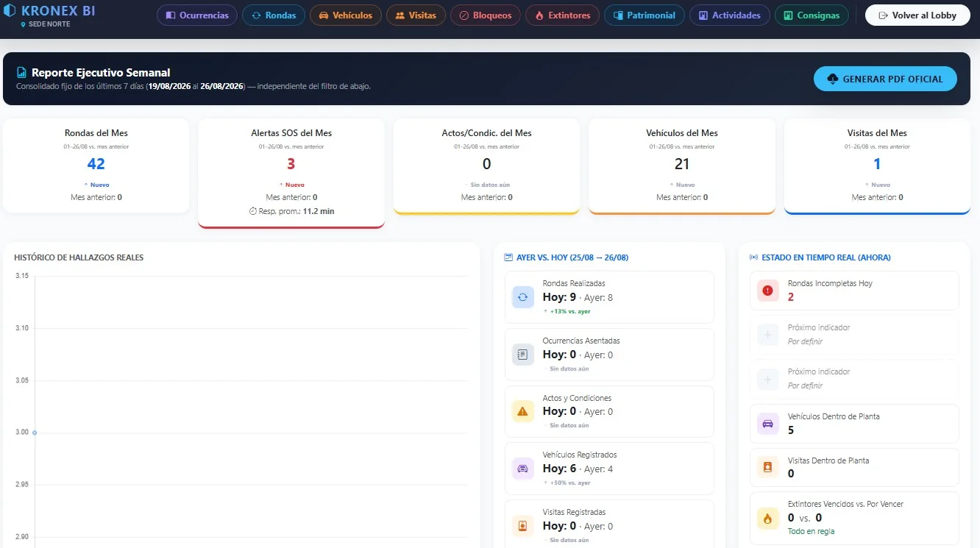
Task: Click the people icon in Visitas tab
Action: [x=400, y=15]
